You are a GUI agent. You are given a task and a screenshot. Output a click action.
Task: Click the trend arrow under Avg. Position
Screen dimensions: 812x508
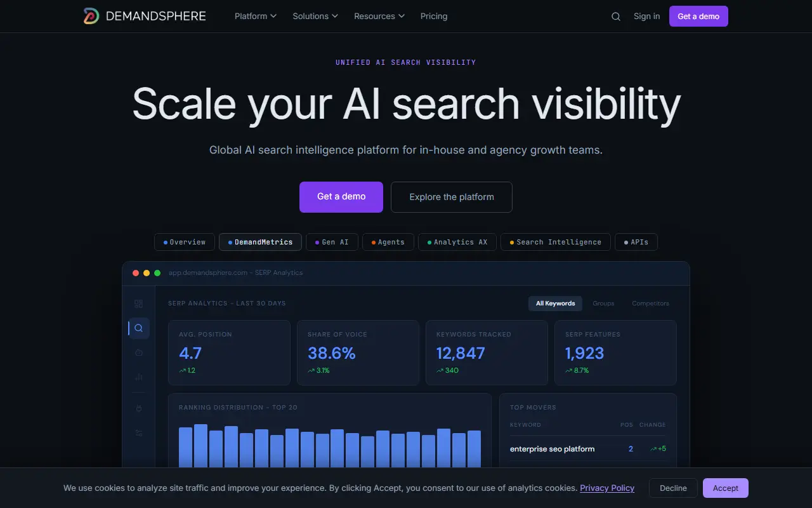point(183,370)
